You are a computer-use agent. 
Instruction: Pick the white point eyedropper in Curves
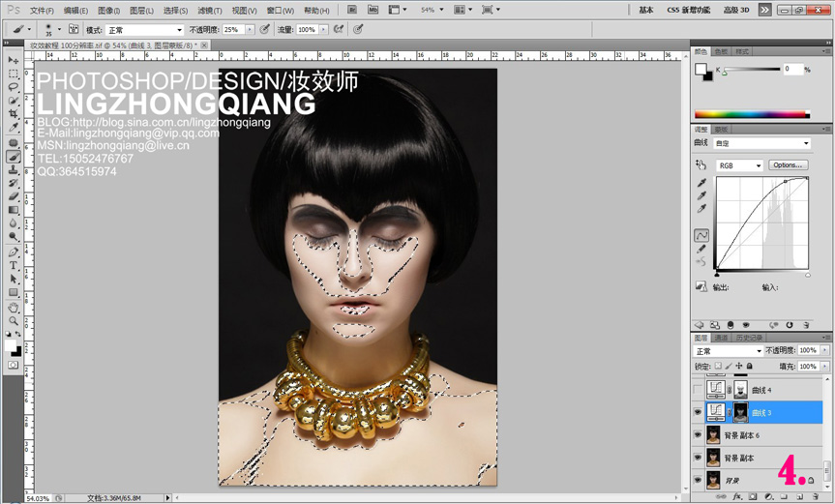(701, 209)
